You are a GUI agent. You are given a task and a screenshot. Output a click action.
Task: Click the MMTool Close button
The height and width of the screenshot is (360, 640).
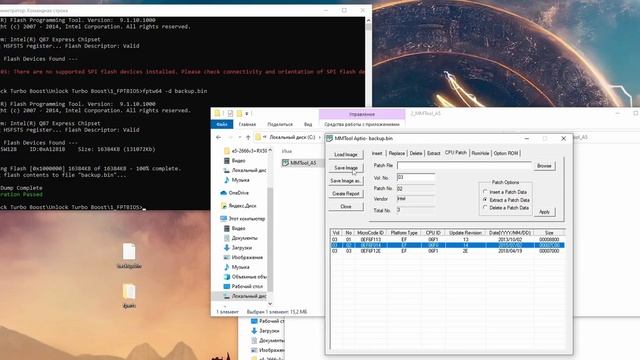(346, 207)
